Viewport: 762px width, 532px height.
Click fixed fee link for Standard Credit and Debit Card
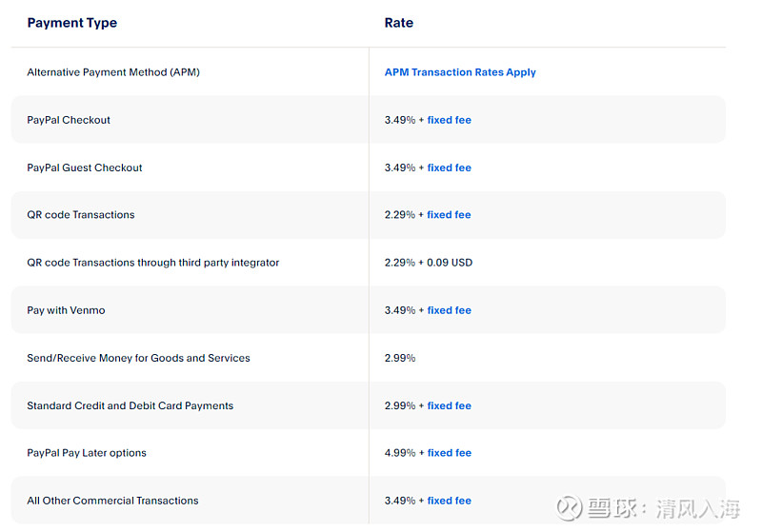[x=449, y=405]
